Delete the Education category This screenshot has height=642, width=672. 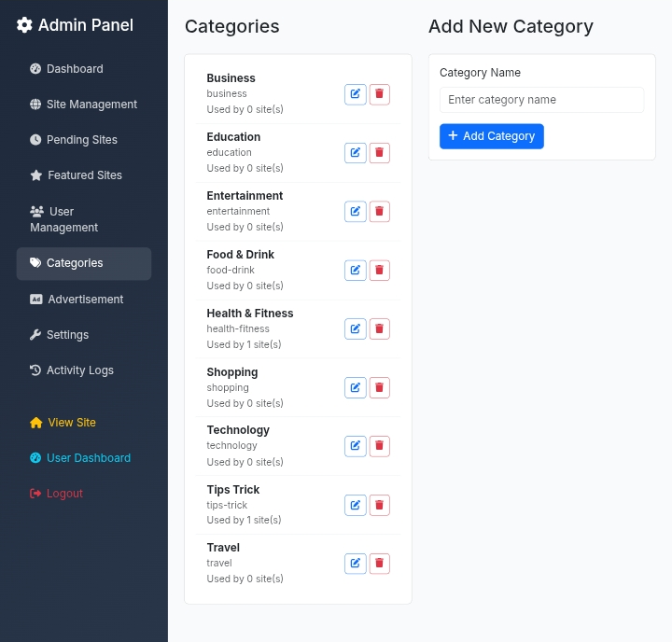click(379, 153)
